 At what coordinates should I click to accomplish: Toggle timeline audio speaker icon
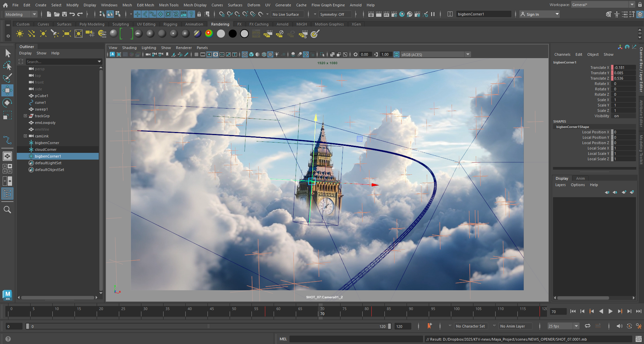(619, 326)
